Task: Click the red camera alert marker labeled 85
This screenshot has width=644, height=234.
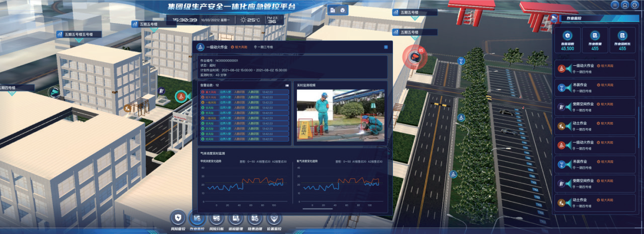Action: click(416, 56)
